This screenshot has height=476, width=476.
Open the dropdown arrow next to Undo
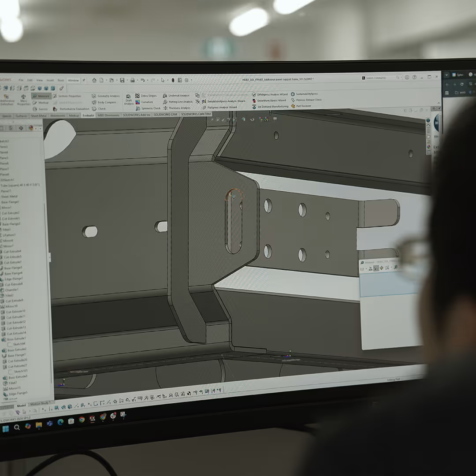pos(148,81)
